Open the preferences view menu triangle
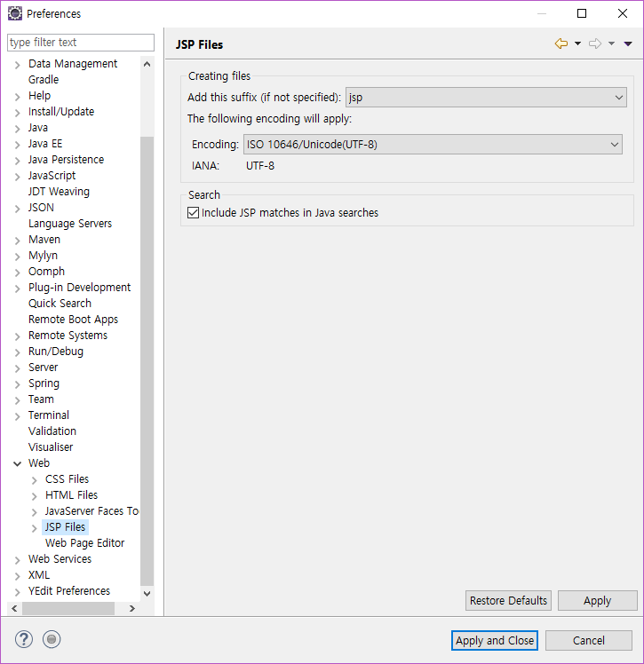Screen dimensions: 644x664 [x=628, y=43]
